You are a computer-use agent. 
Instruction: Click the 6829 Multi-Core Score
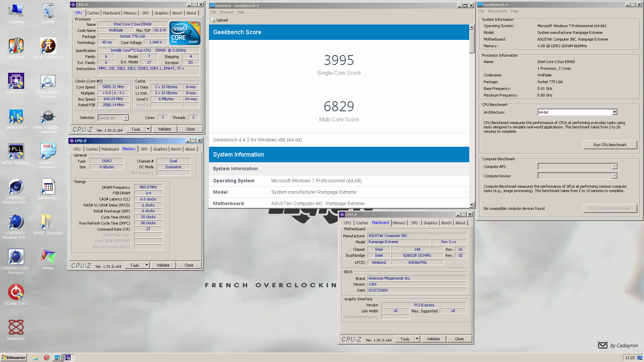coord(339,107)
